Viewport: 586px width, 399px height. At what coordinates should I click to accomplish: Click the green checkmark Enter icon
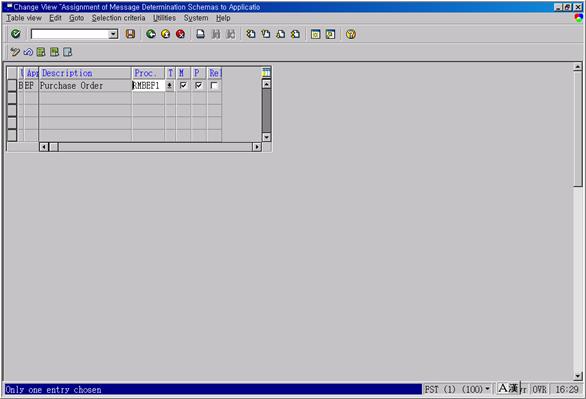(x=16, y=34)
